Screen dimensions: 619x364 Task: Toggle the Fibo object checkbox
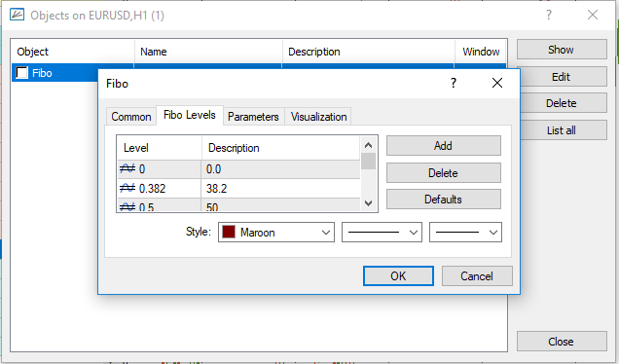tap(21, 73)
